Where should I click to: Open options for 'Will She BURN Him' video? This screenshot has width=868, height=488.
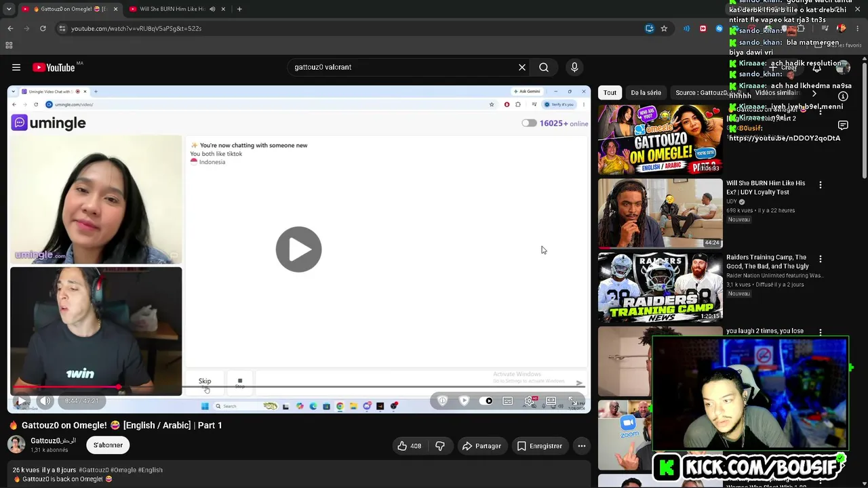coord(821,185)
